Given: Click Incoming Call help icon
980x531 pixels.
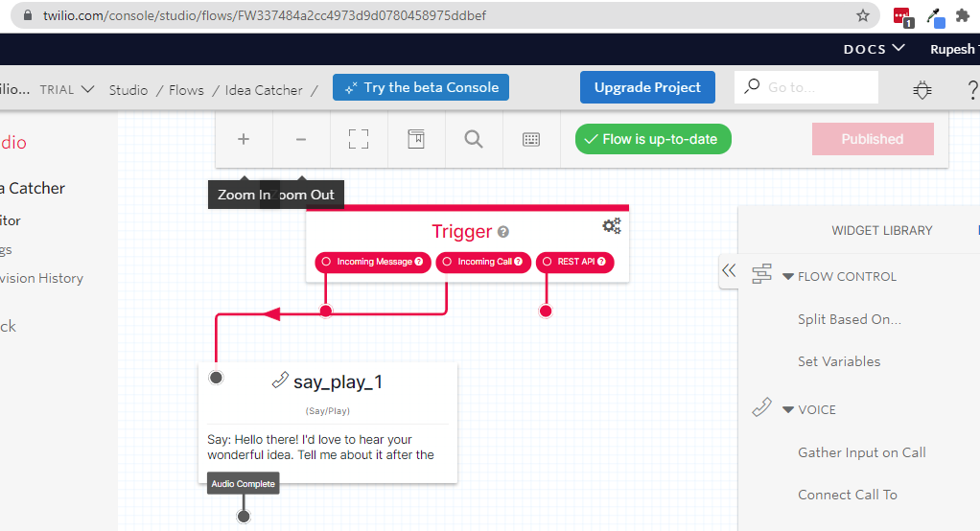Looking at the screenshot, I should (x=518, y=262).
